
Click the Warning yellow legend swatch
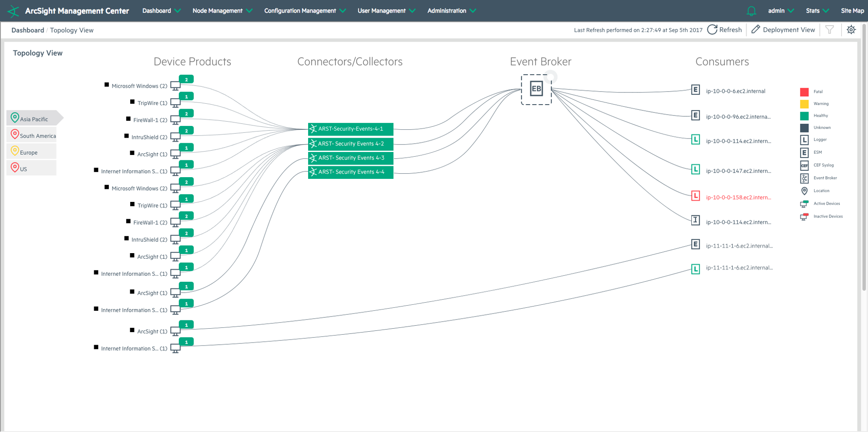click(804, 104)
